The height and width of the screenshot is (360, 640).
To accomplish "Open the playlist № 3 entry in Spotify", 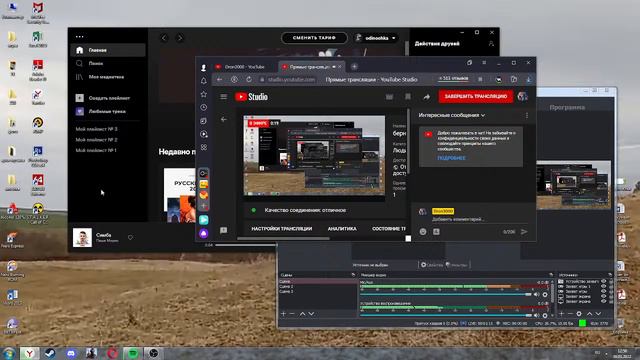I will click(x=96, y=129).
